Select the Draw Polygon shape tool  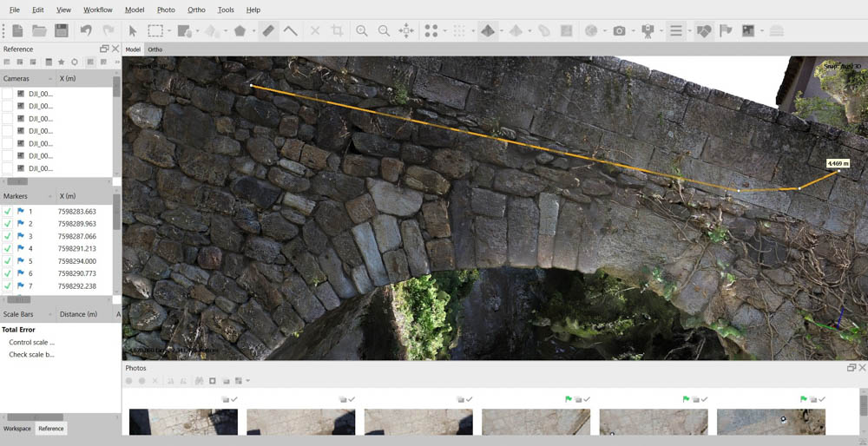click(240, 31)
